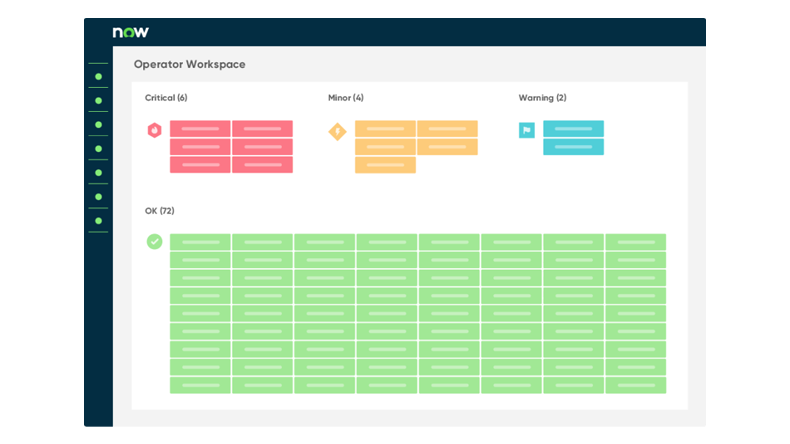Open the Minor (4) heading
Screen dimensions: 790x444
tap(345, 98)
